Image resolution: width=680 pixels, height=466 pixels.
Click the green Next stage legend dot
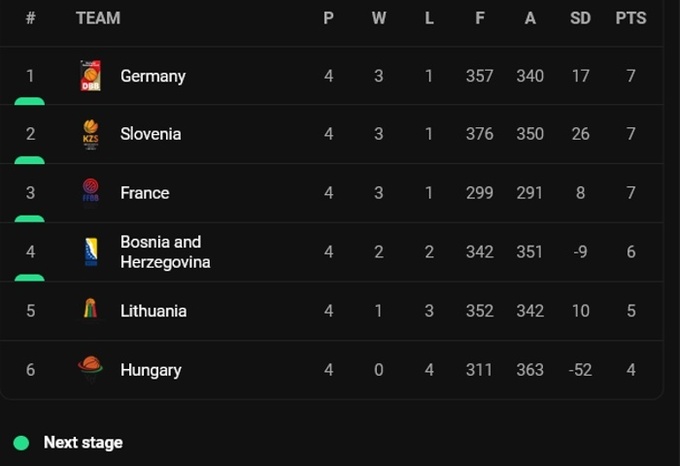21,442
